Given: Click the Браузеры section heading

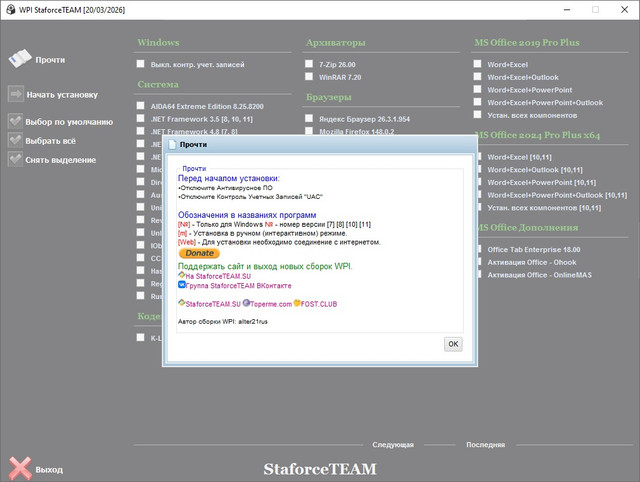Looking at the screenshot, I should coord(329,97).
